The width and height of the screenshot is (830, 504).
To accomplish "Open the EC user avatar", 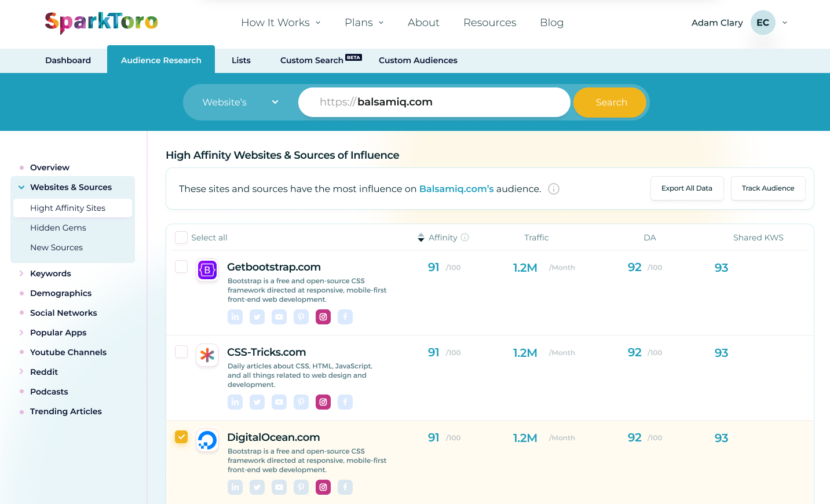I will 763,23.
